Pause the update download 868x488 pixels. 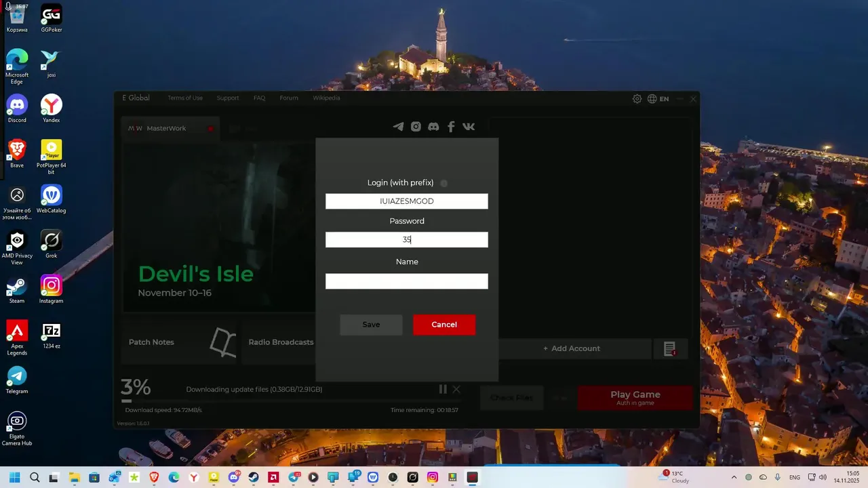(443, 389)
